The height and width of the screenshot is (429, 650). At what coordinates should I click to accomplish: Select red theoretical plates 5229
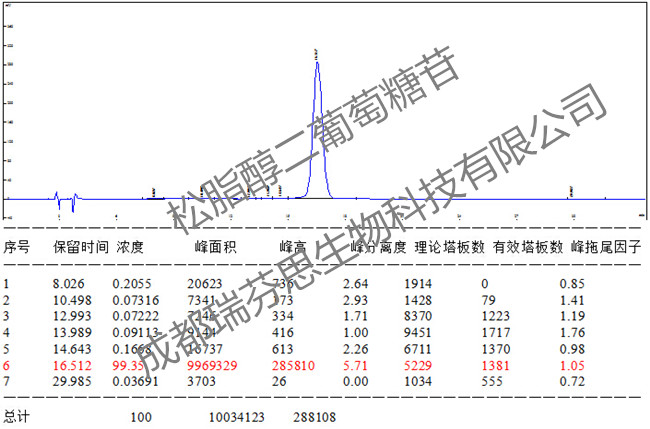[x=418, y=366]
